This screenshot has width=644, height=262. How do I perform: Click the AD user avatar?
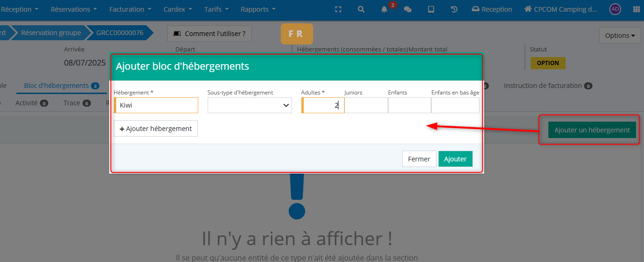pos(615,9)
